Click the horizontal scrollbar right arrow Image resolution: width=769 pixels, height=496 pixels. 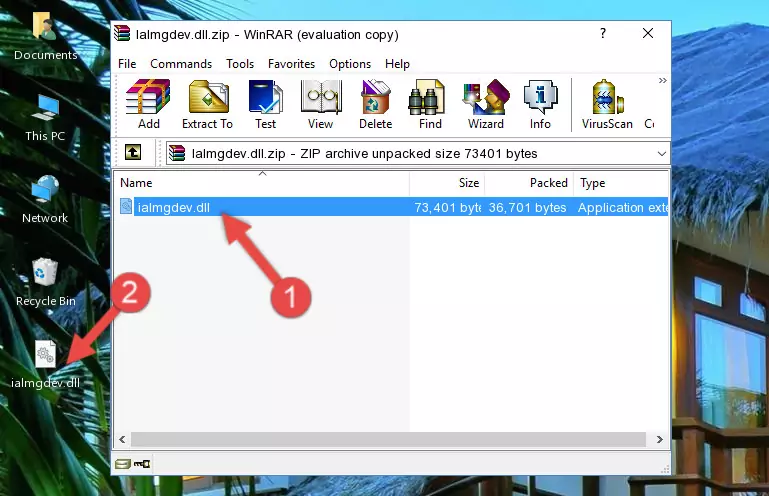(x=660, y=440)
